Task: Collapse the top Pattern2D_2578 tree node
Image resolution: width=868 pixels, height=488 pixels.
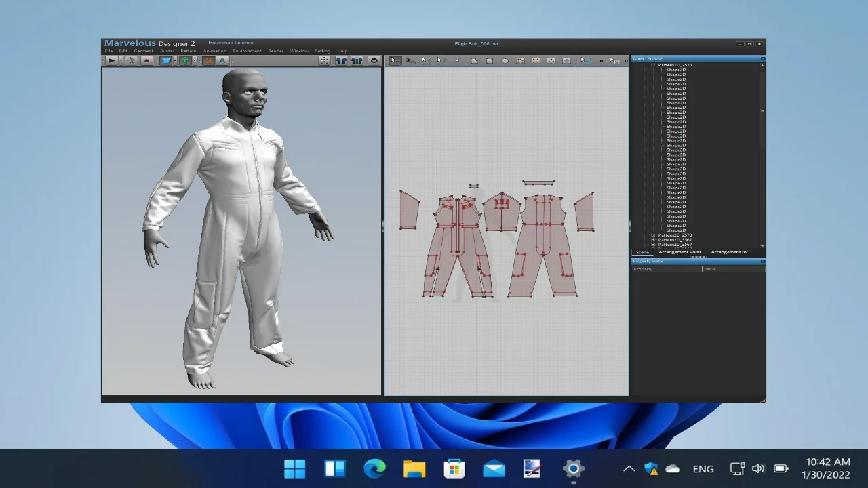Action: coord(653,65)
